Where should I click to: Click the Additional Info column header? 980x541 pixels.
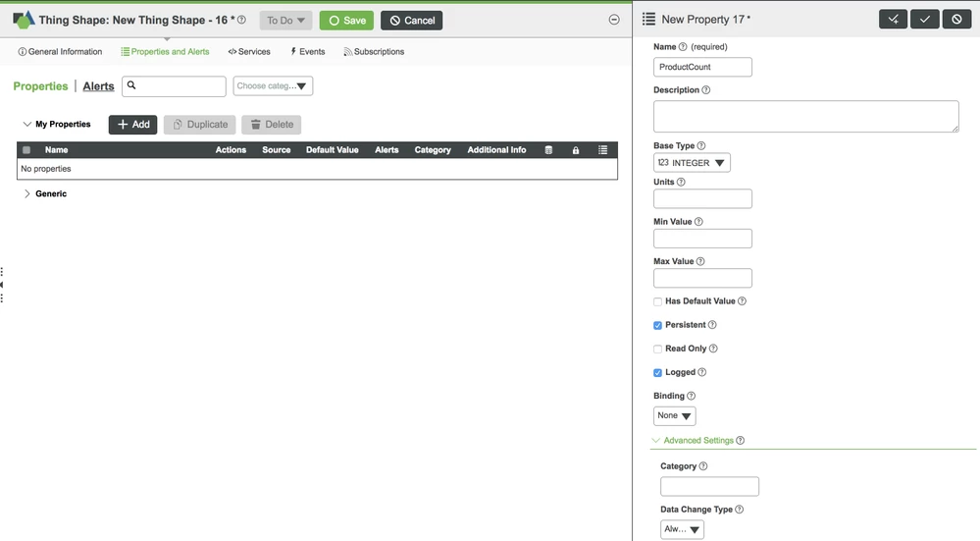point(496,150)
